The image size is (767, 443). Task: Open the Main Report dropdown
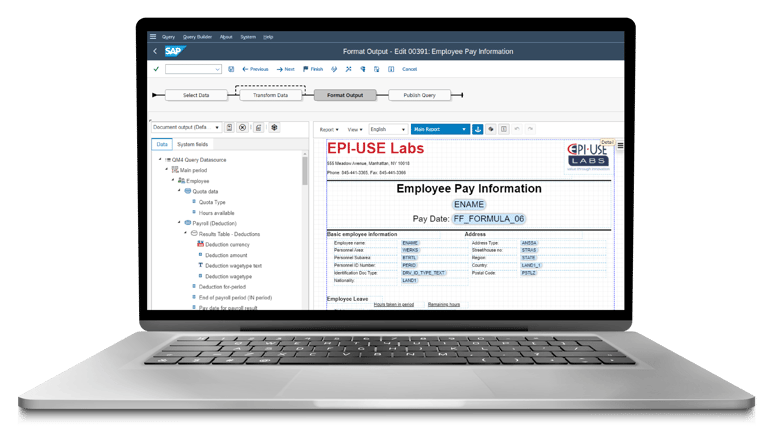point(440,129)
